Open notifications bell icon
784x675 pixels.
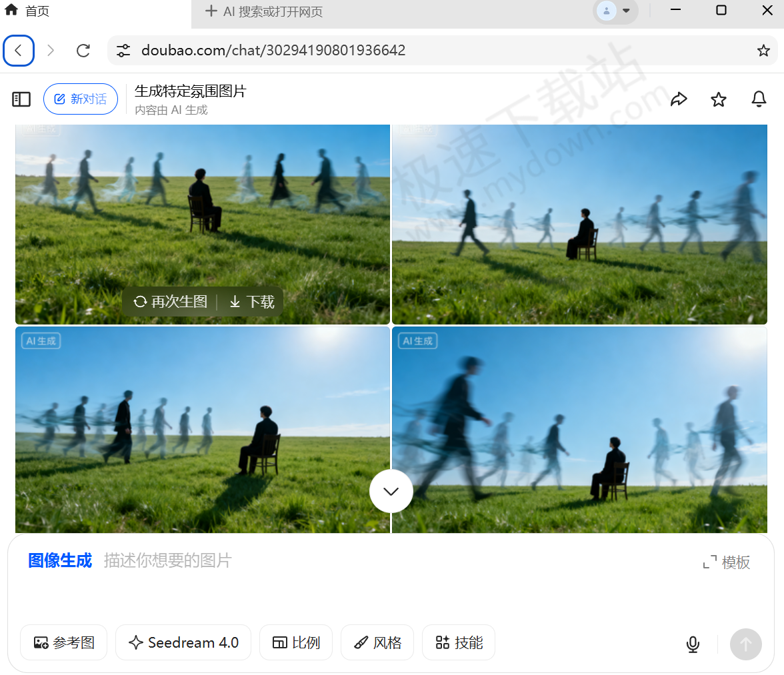coord(759,99)
